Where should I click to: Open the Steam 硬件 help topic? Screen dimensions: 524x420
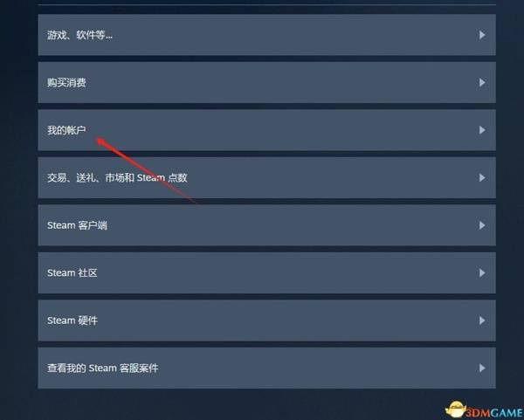pos(72,320)
